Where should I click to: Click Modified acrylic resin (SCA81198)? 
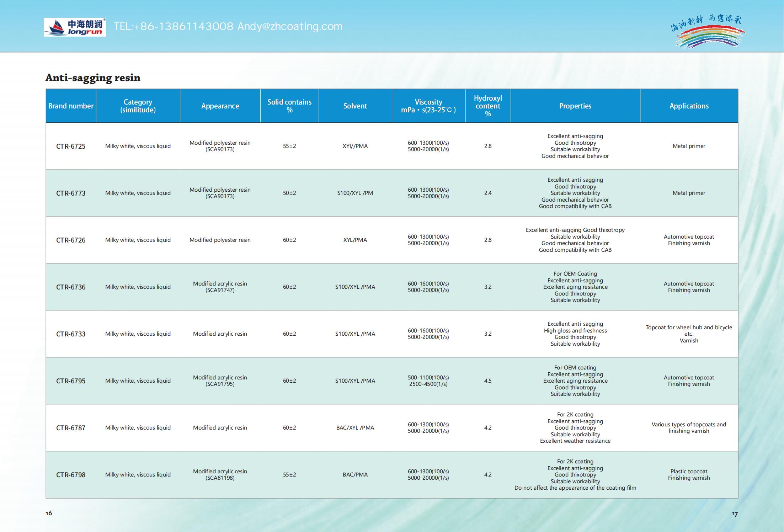pos(220,475)
